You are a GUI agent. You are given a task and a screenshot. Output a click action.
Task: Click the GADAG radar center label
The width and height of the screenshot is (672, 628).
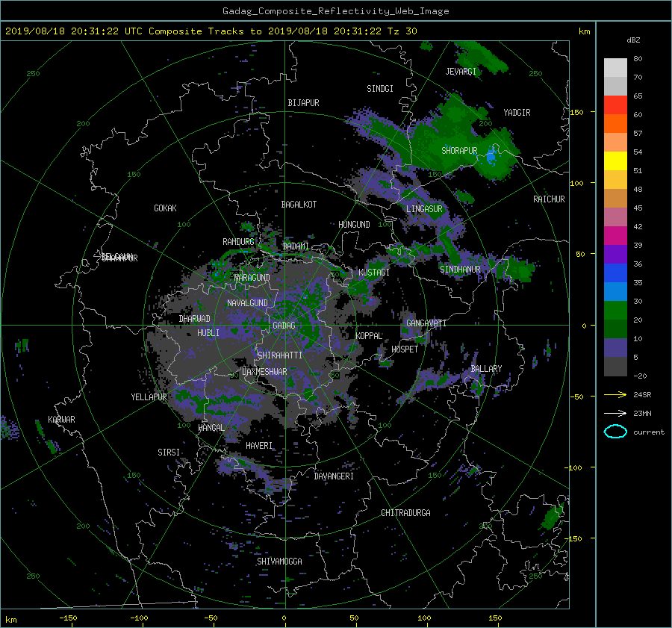(284, 326)
